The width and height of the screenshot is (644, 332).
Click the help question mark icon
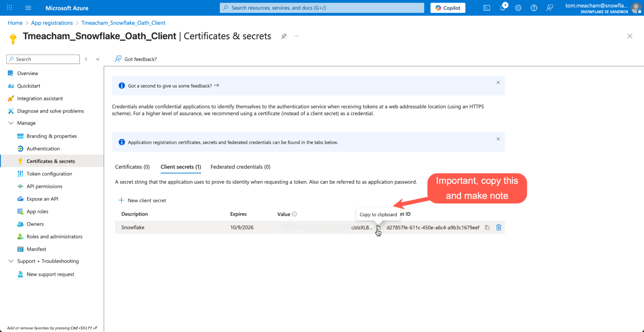(534, 8)
